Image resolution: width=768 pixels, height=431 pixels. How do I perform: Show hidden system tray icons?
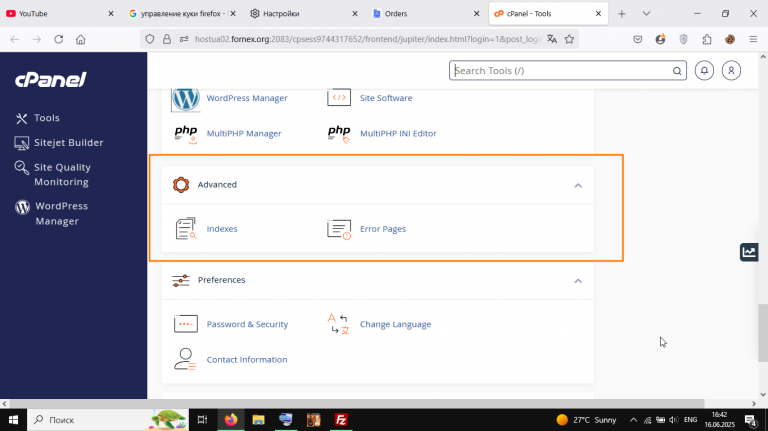click(x=633, y=420)
